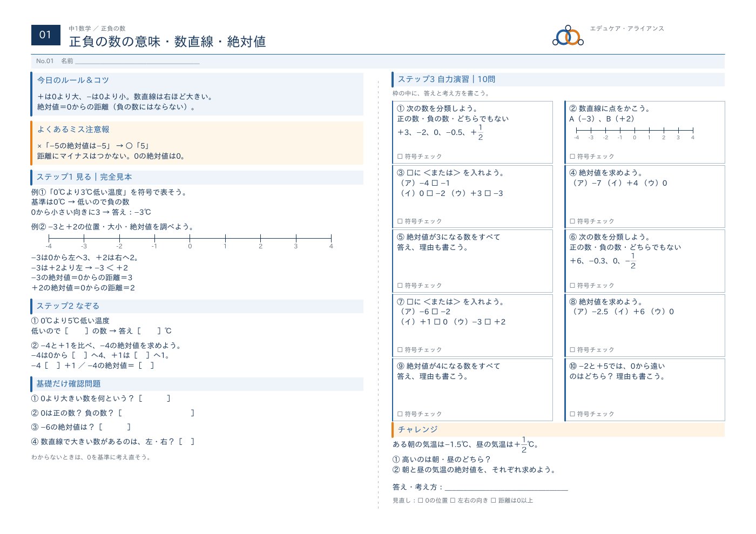Screen dimensions: 756x534
Task: Click the bracket after "左・右？" question
Action: pyautogui.click(x=187, y=442)
